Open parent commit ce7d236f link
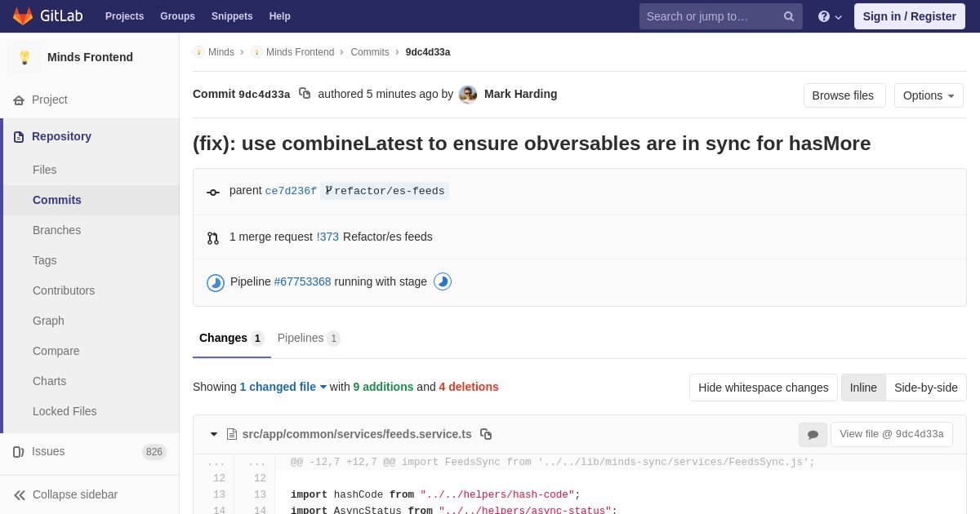Screen dimensions: 980x514 291,191
